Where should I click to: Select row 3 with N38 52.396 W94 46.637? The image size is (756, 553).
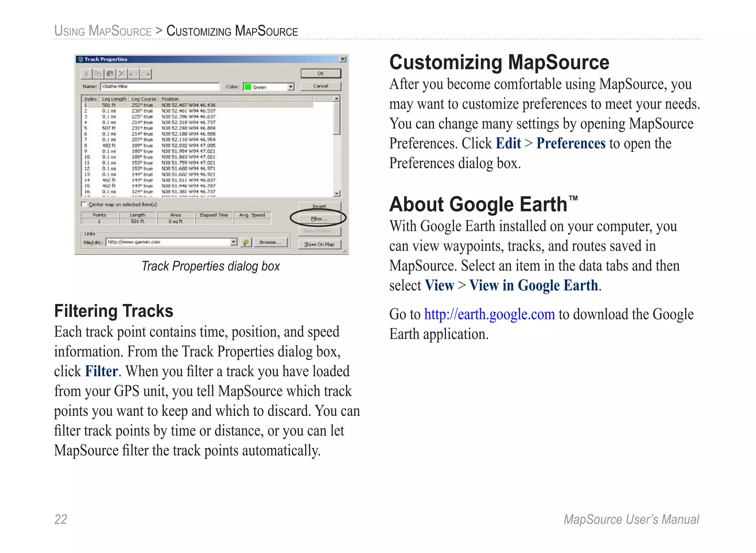click(197, 117)
